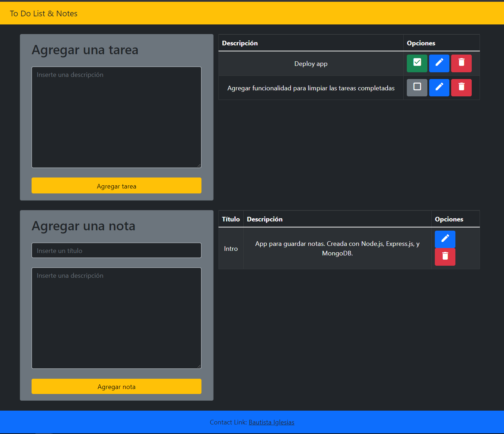This screenshot has width=504, height=434.
Task: Uncheck the completed 'Deploy app' task checkbox
Action: coord(417,63)
